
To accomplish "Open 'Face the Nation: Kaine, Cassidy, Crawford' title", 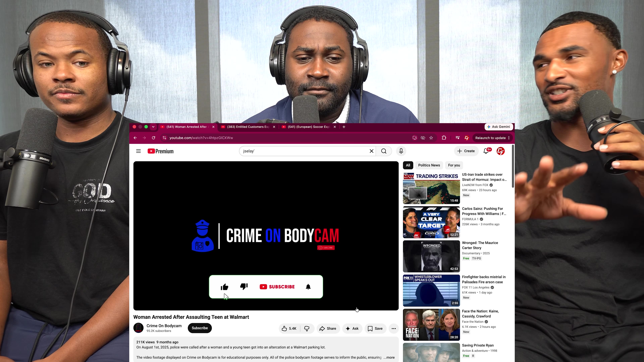I will (x=480, y=314).
